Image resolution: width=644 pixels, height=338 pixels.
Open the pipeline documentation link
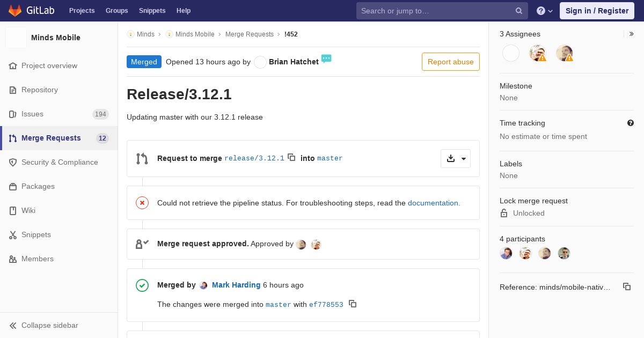point(434,203)
